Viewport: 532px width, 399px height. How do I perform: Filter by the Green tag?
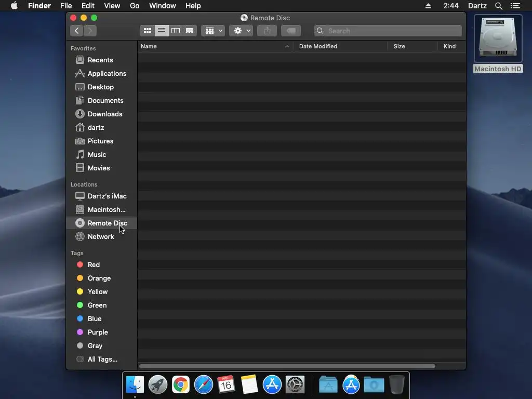pyautogui.click(x=101, y=305)
